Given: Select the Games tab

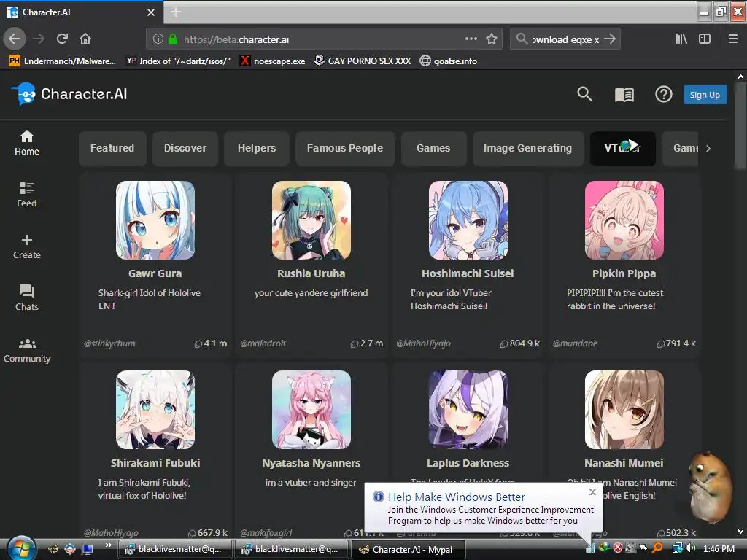Looking at the screenshot, I should coord(433,148).
